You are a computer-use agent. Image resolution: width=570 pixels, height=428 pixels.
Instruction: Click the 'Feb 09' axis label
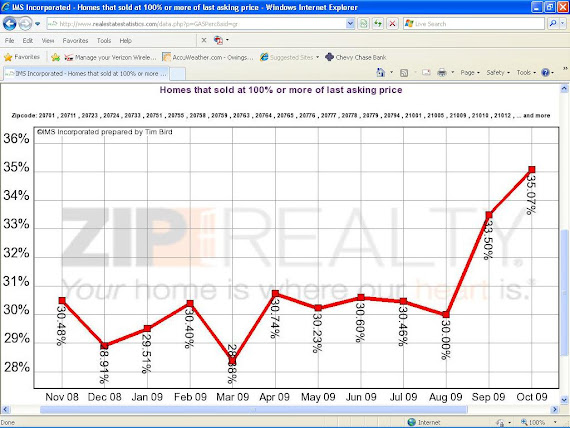[190, 397]
